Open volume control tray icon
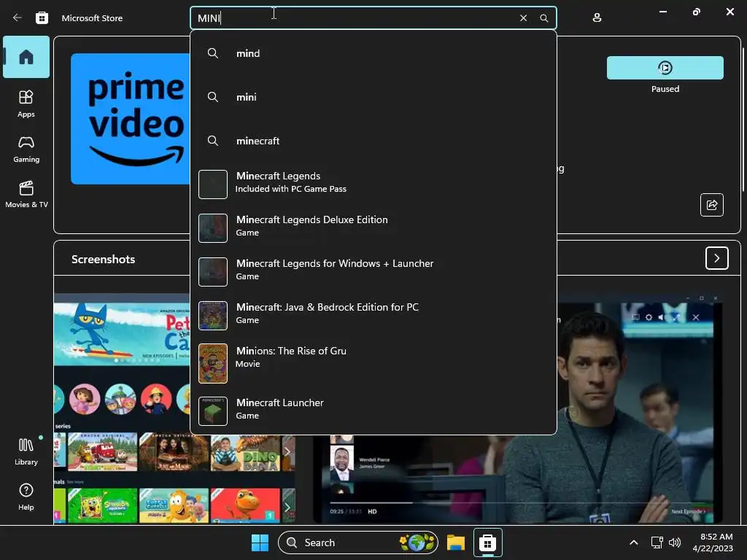 coord(675,542)
